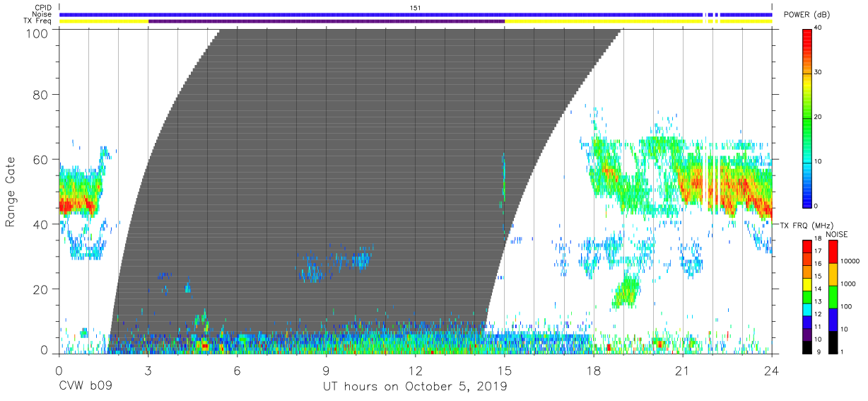868x401 pixels.
Task: Click the Range Gate tick label 60
Action: 39,159
